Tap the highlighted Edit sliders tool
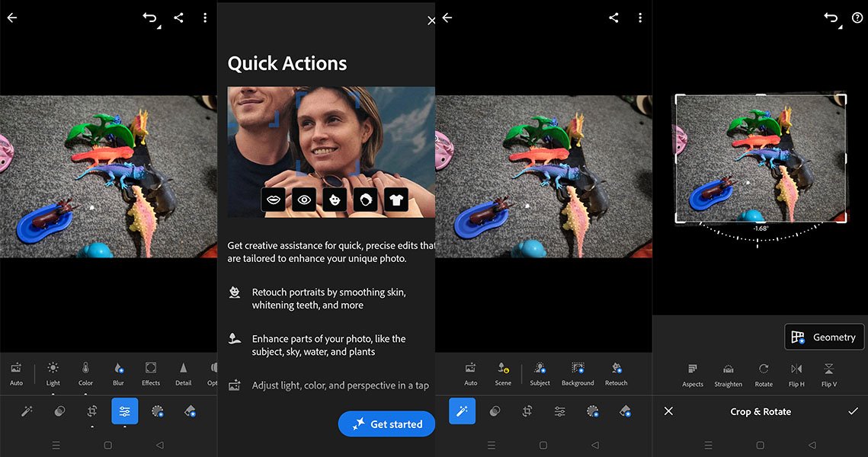The width and height of the screenshot is (868, 457). pos(124,411)
